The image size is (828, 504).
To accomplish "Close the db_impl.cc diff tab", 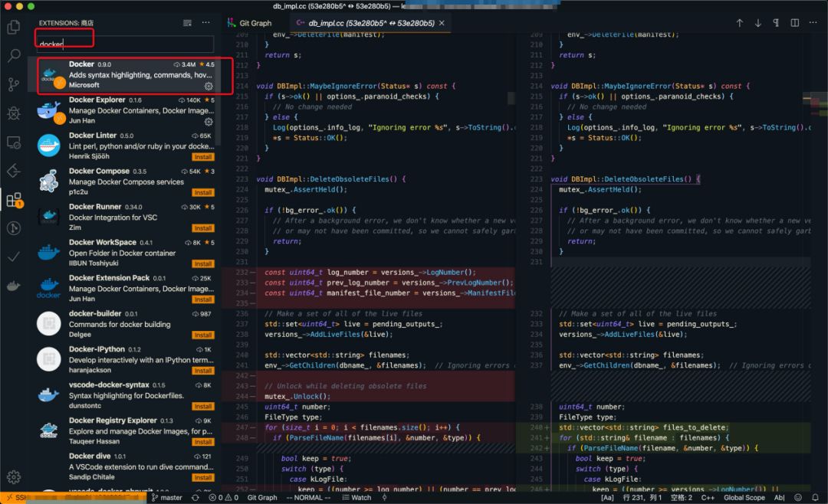I will click(442, 23).
